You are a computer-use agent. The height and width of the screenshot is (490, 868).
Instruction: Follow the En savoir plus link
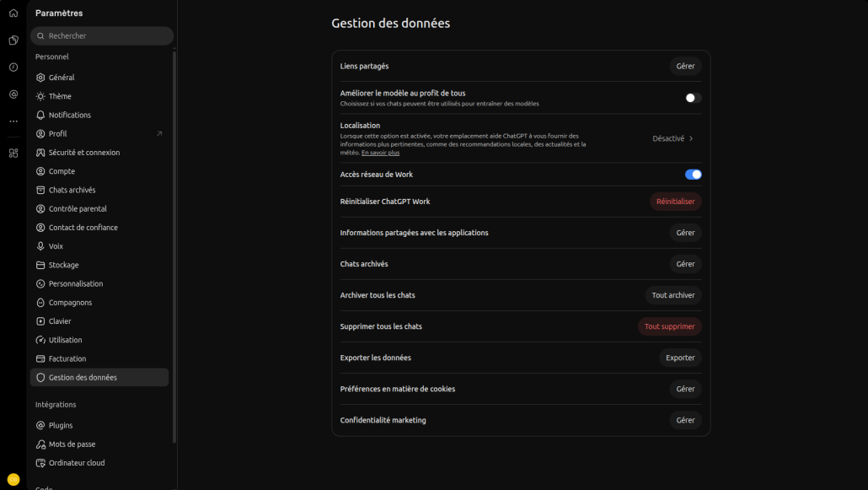[380, 153]
